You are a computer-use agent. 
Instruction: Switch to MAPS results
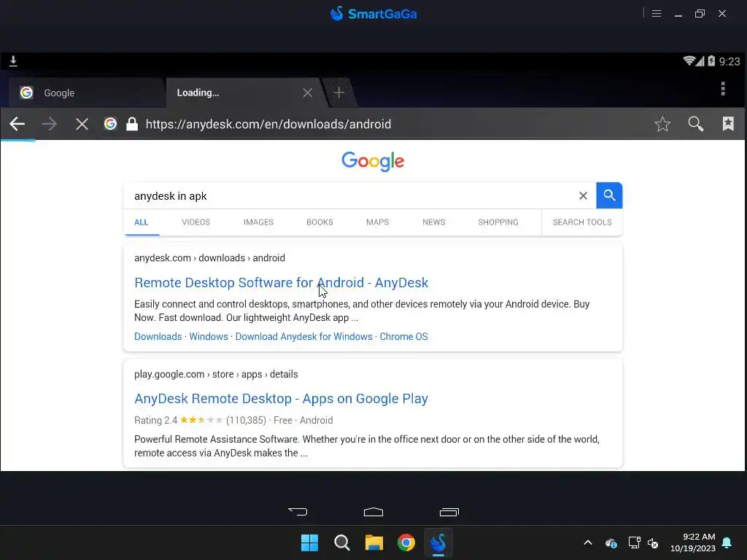click(377, 222)
